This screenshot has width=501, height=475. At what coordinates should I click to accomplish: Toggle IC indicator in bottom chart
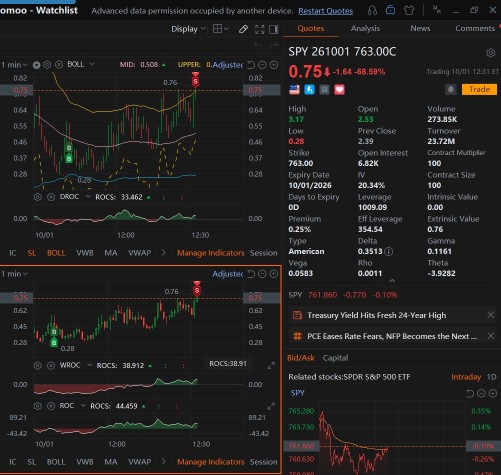(12, 462)
